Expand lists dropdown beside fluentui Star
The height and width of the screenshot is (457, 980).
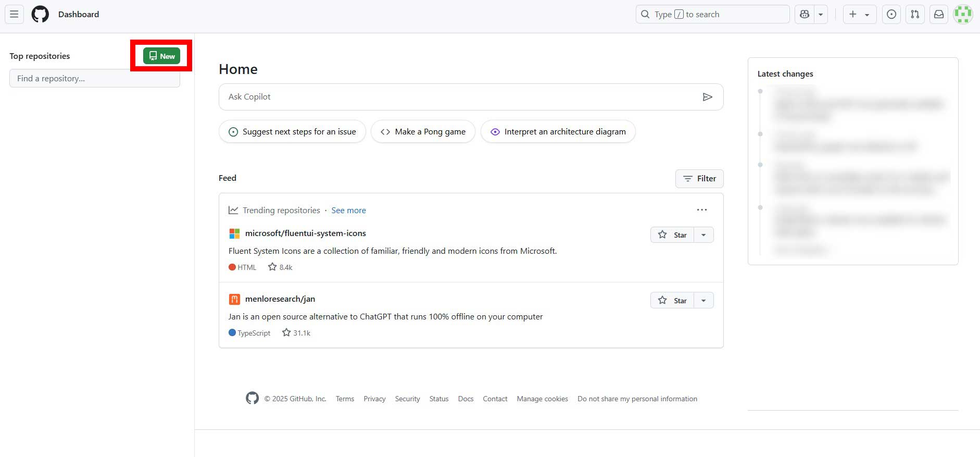[x=703, y=234]
